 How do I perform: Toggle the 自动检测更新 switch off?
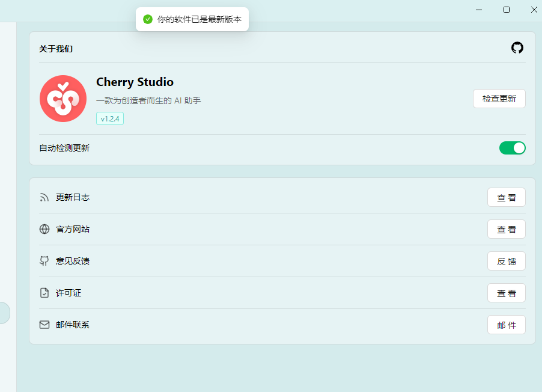pos(513,148)
